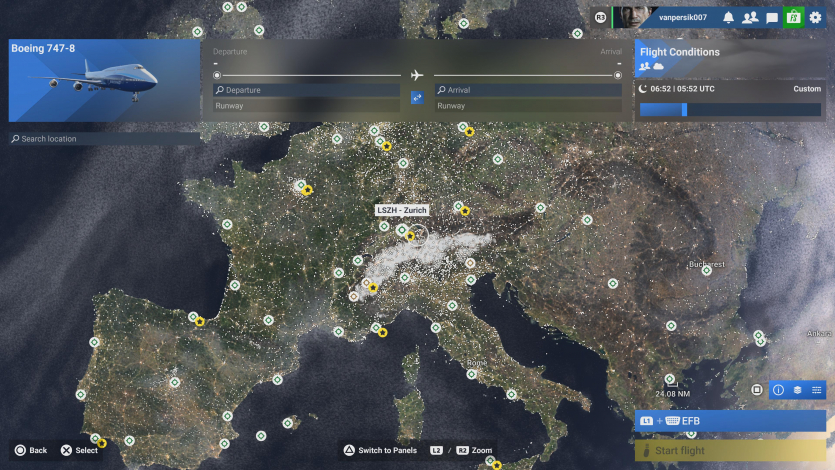This screenshot has width=835, height=470.
Task: Open the map layers icon
Action: pyautogui.click(x=797, y=389)
